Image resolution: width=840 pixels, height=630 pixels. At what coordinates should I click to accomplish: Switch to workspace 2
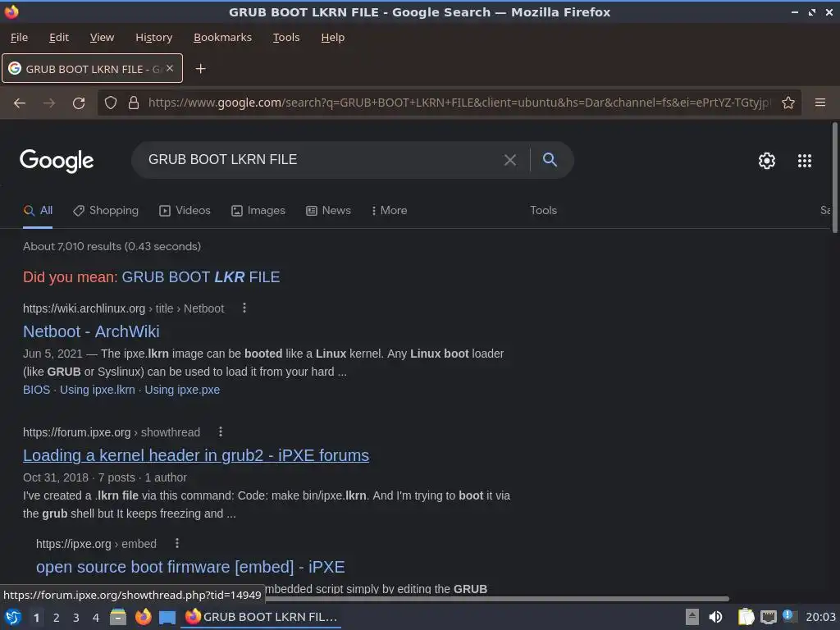pyautogui.click(x=57, y=618)
